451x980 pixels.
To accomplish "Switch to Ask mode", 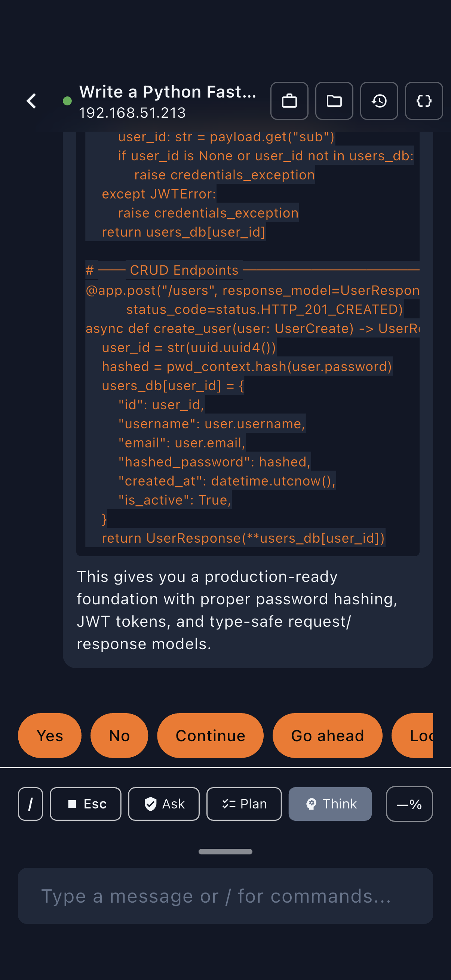I will (x=164, y=804).
